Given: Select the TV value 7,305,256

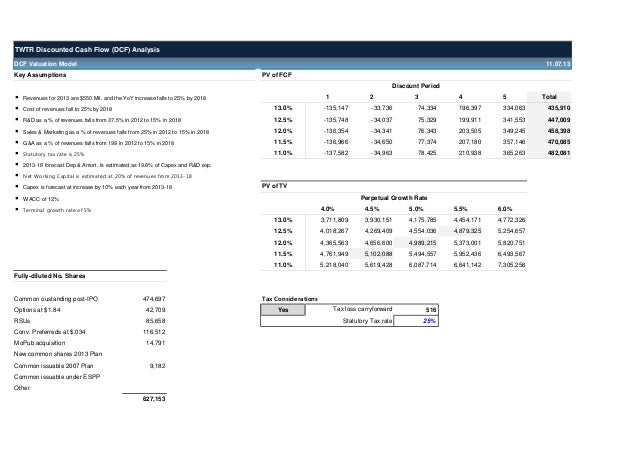Looking at the screenshot, I should (x=511, y=264).
